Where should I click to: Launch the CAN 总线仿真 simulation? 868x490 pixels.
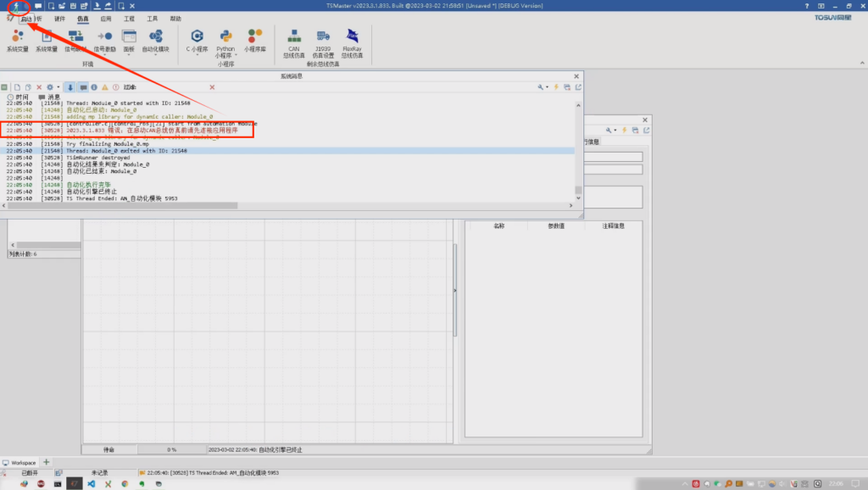[x=294, y=38]
